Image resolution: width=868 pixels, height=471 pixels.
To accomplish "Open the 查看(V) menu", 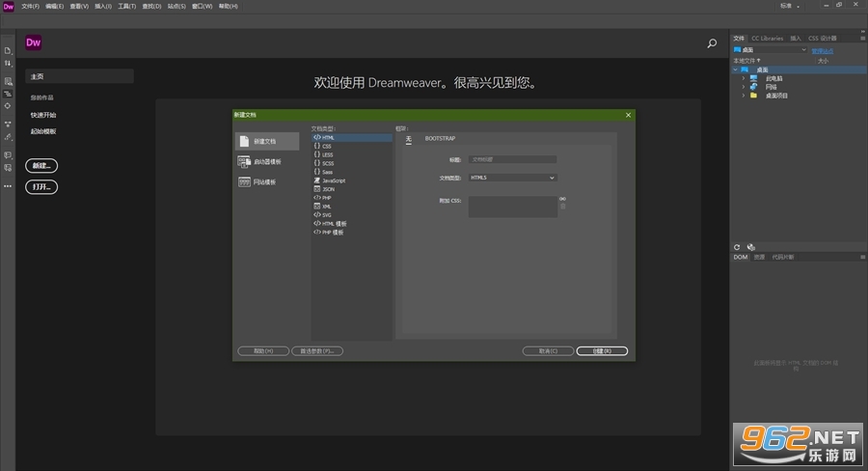I will [x=79, y=6].
